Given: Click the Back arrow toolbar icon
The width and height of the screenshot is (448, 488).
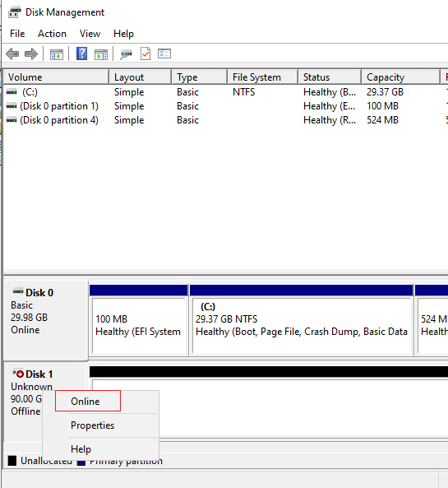Looking at the screenshot, I should [12, 53].
